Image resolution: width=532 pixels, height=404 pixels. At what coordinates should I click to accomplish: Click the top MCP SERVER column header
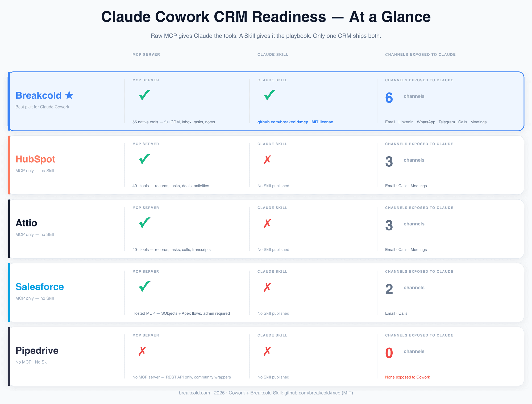tap(146, 54)
